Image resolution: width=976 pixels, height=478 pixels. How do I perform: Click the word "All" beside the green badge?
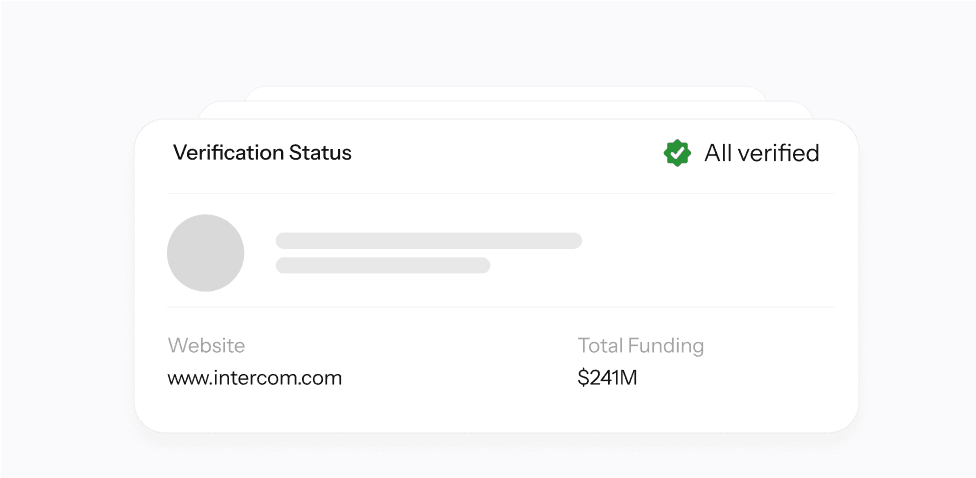tap(716, 153)
